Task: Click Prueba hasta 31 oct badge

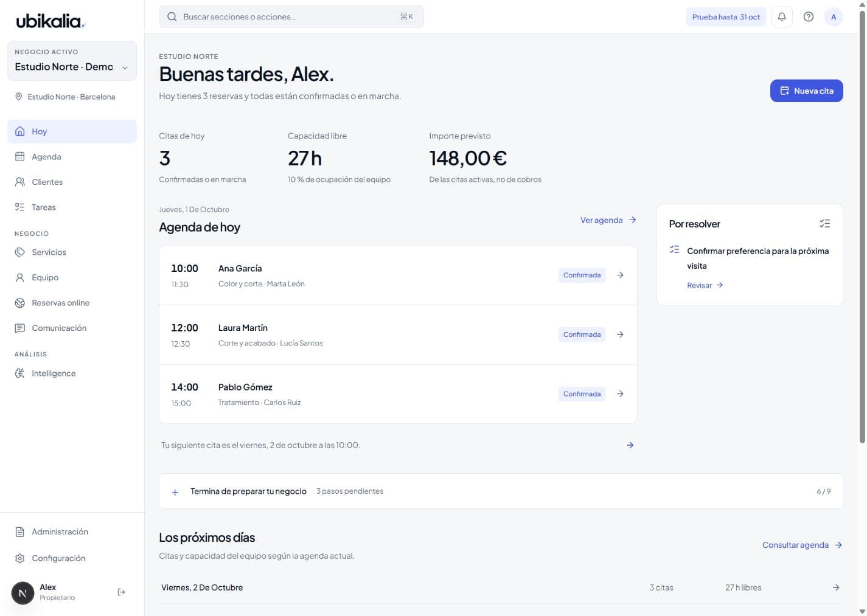Action: (726, 17)
